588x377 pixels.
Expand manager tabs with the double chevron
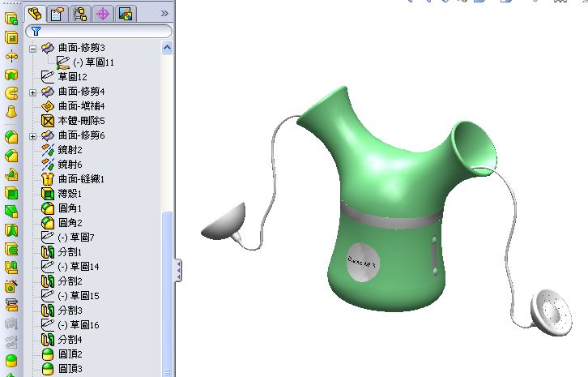(164, 14)
